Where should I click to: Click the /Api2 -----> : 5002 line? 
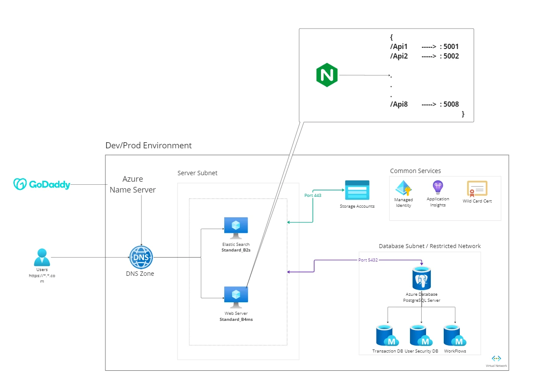pyautogui.click(x=424, y=56)
